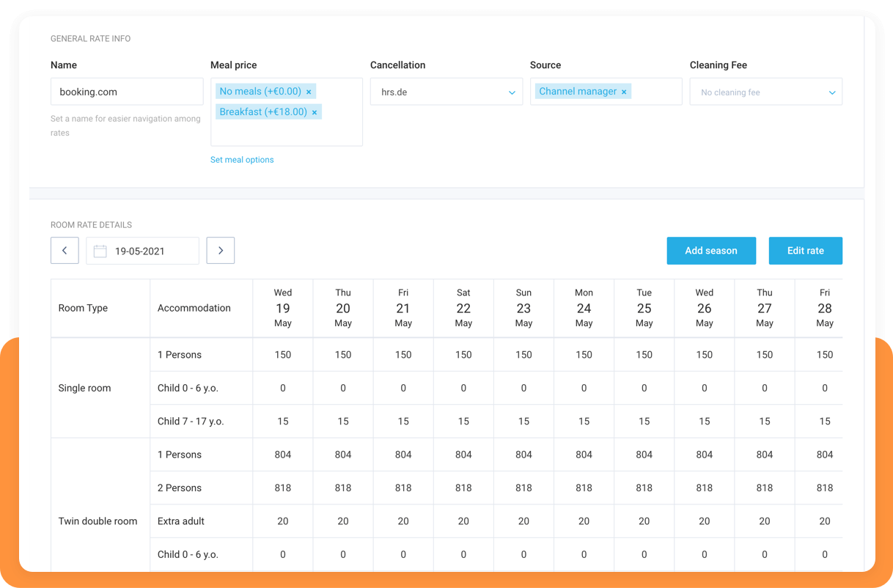Open the Cancellation dropdown chevron
Image resolution: width=893 pixels, height=588 pixels.
coord(512,92)
